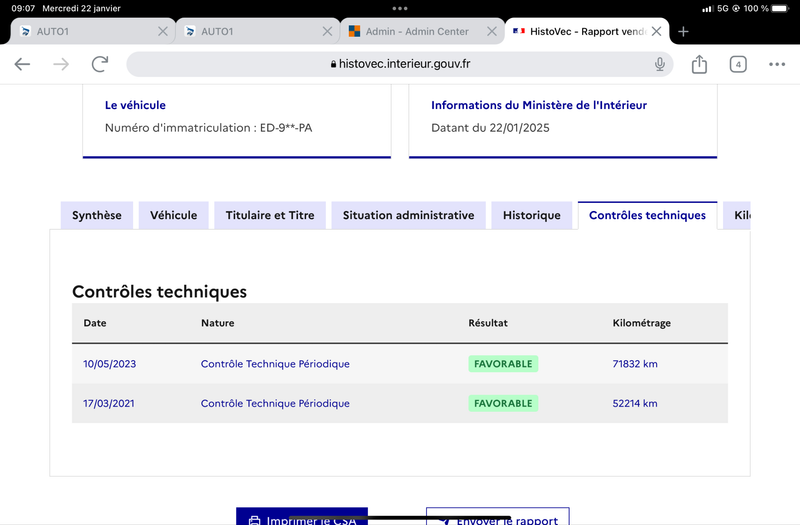Click Contrôle Technique Périodique in the 10/05/2023 row
Screen dimensions: 800x525
[x=275, y=364]
